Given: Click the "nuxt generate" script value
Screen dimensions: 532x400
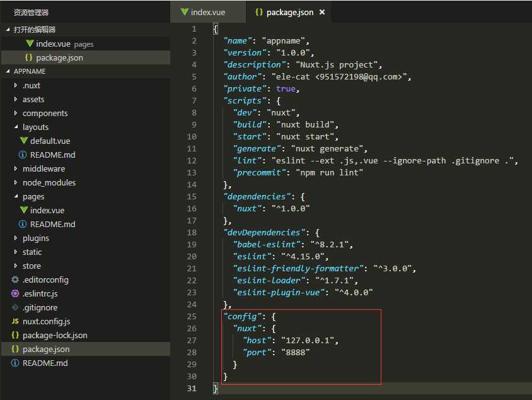Looking at the screenshot, I should click(327, 149).
